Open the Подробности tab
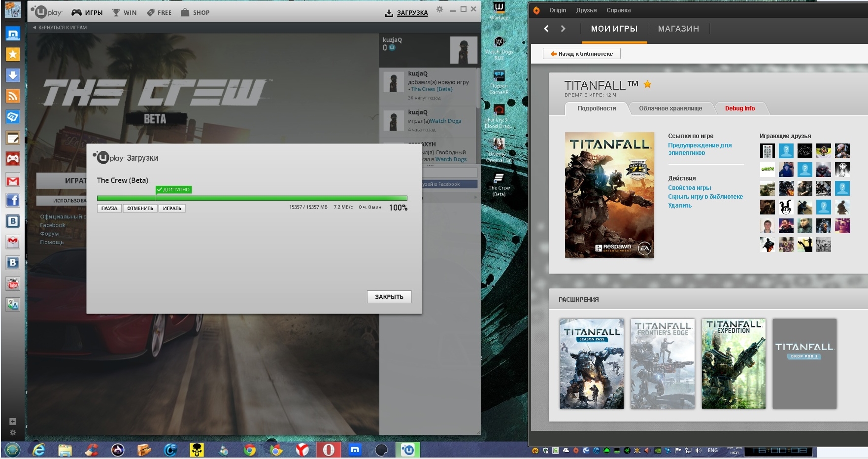This screenshot has width=868, height=459. [x=597, y=108]
